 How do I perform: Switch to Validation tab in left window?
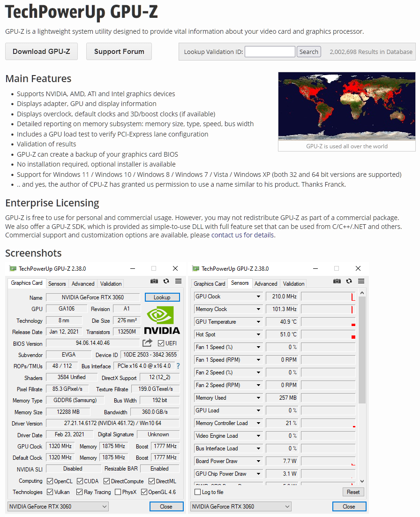(111, 283)
